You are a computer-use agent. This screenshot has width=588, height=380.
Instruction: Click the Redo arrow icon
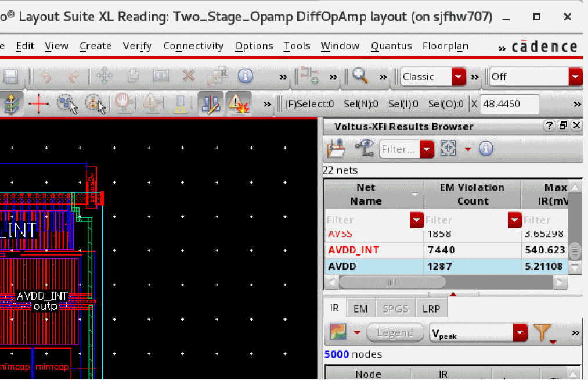click(x=74, y=77)
